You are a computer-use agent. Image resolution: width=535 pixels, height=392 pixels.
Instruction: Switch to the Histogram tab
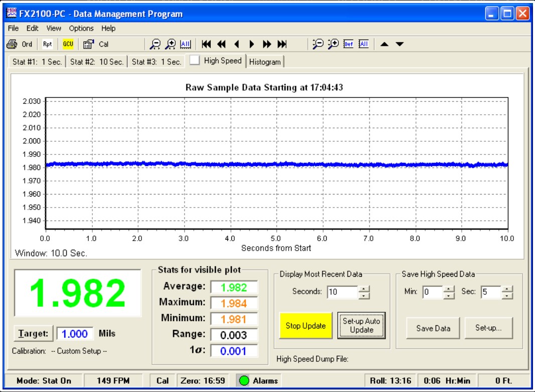265,62
